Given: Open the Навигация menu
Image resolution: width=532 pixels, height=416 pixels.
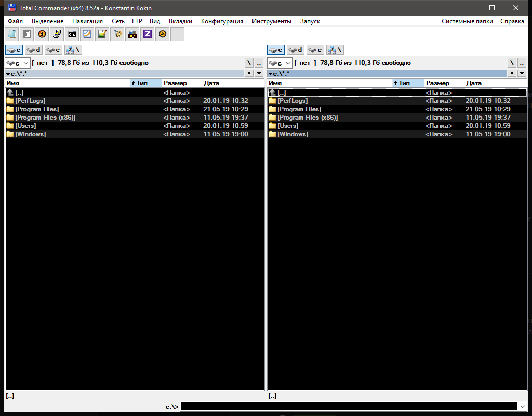Looking at the screenshot, I should (87, 21).
